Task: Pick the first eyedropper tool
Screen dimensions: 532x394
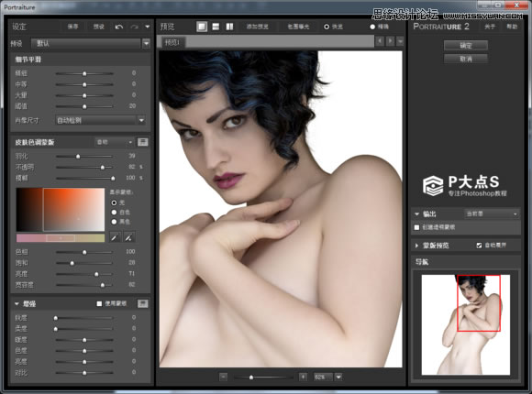Action: point(115,237)
